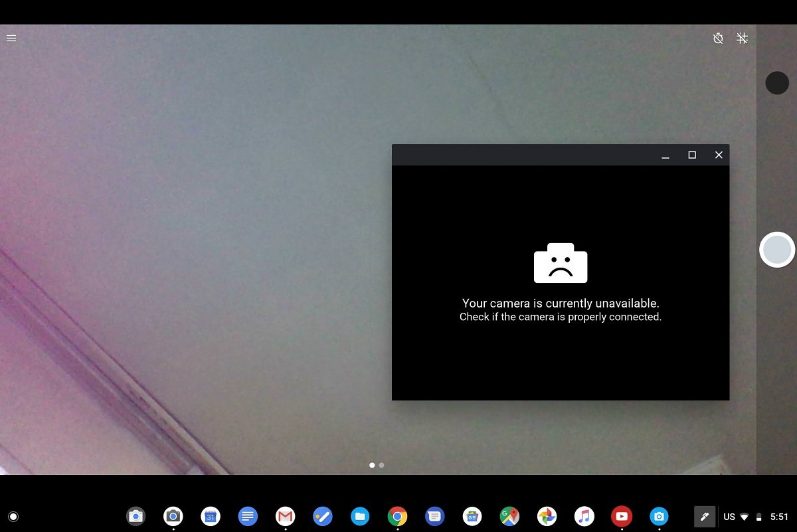Screen dimensions: 797x532
Task: Open the Files app icon
Action: coord(360,516)
